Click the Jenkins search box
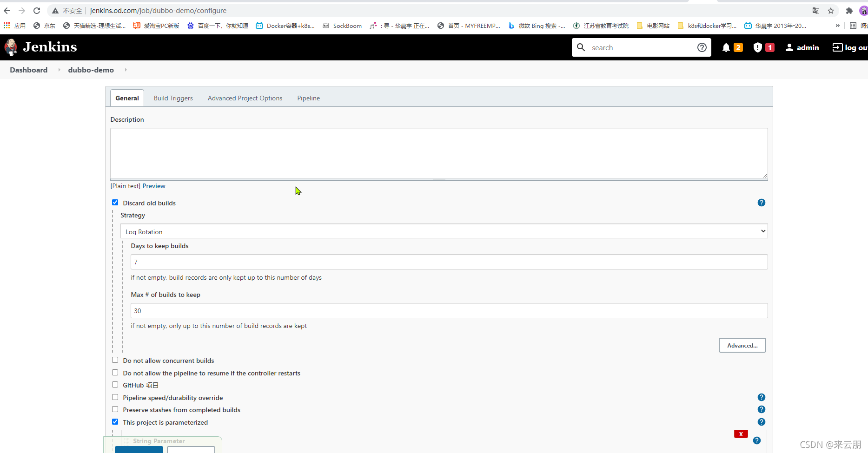This screenshot has width=868, height=453. (x=642, y=47)
